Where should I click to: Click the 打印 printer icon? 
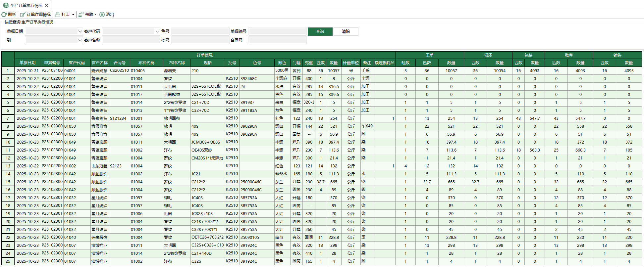coord(58,15)
